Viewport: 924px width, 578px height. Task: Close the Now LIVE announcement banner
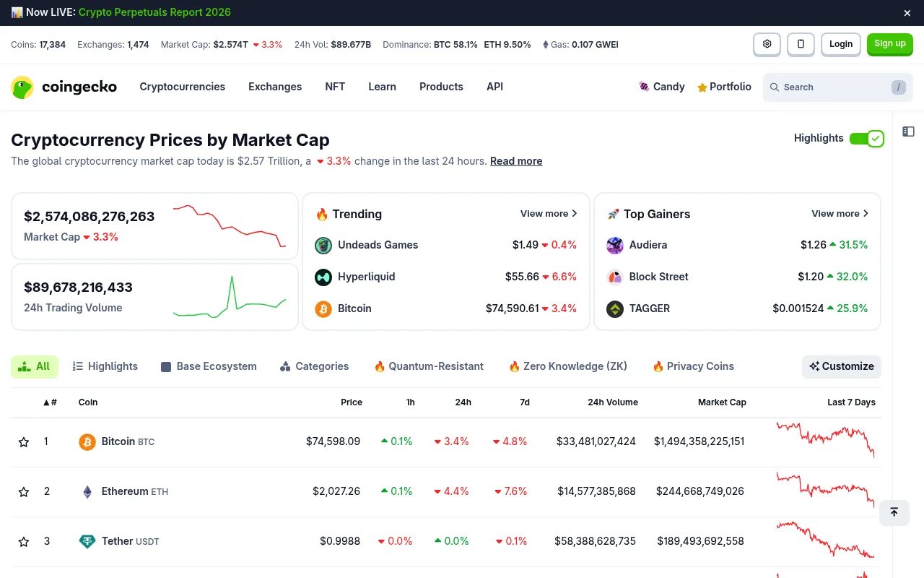coord(907,13)
